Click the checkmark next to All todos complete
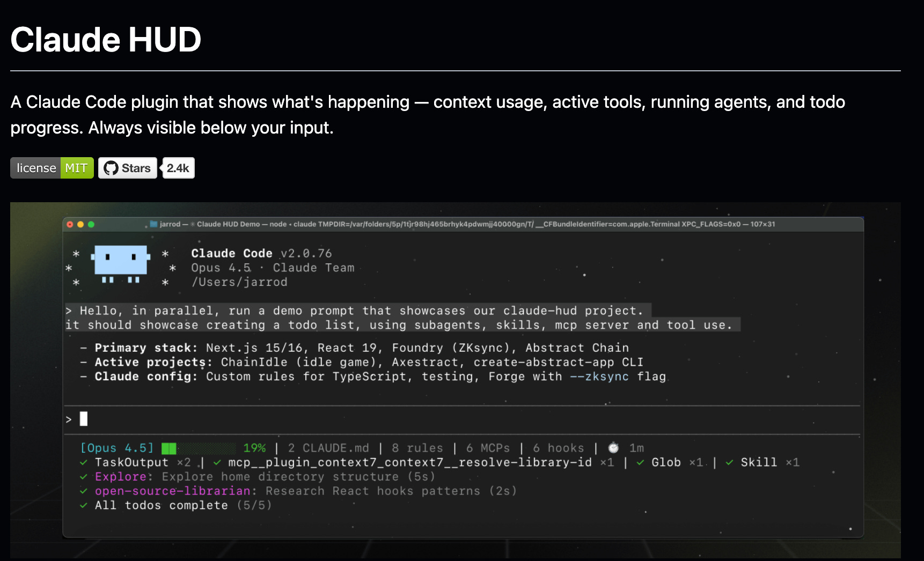Image resolution: width=924 pixels, height=561 pixels. click(x=84, y=505)
